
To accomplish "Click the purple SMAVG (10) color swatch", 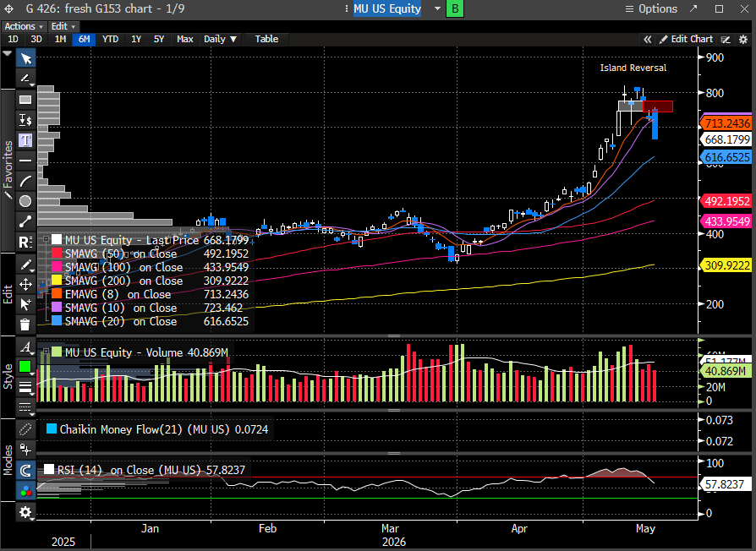I will [x=57, y=308].
